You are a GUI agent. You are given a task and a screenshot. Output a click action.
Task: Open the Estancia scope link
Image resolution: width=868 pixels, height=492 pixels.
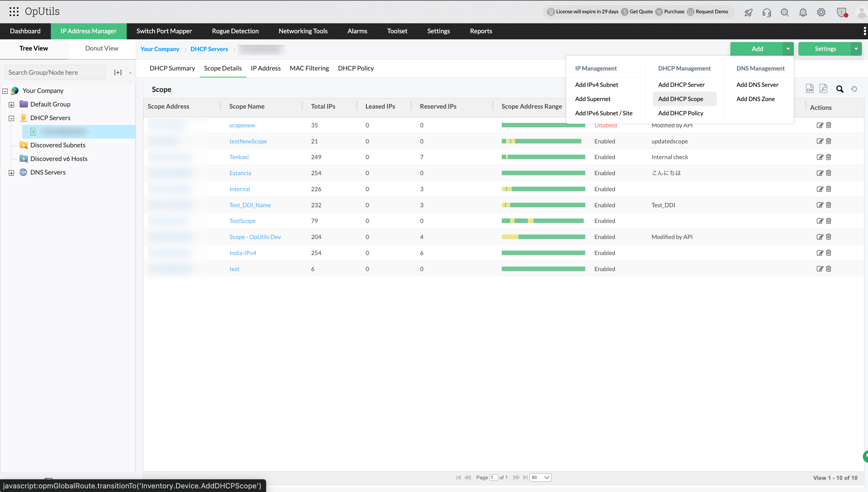coord(240,173)
